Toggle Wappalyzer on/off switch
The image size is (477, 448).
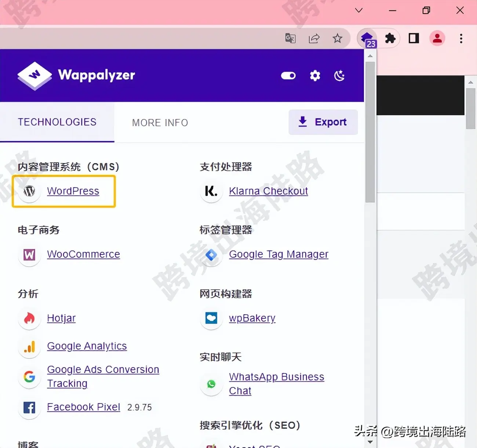[288, 76]
